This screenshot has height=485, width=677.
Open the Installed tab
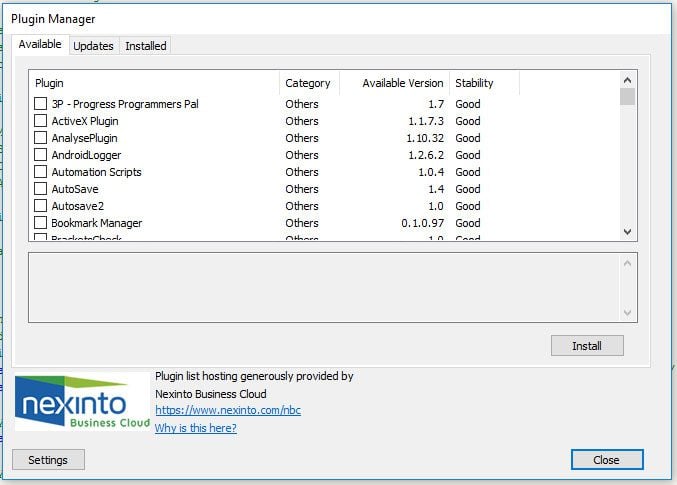(x=146, y=46)
